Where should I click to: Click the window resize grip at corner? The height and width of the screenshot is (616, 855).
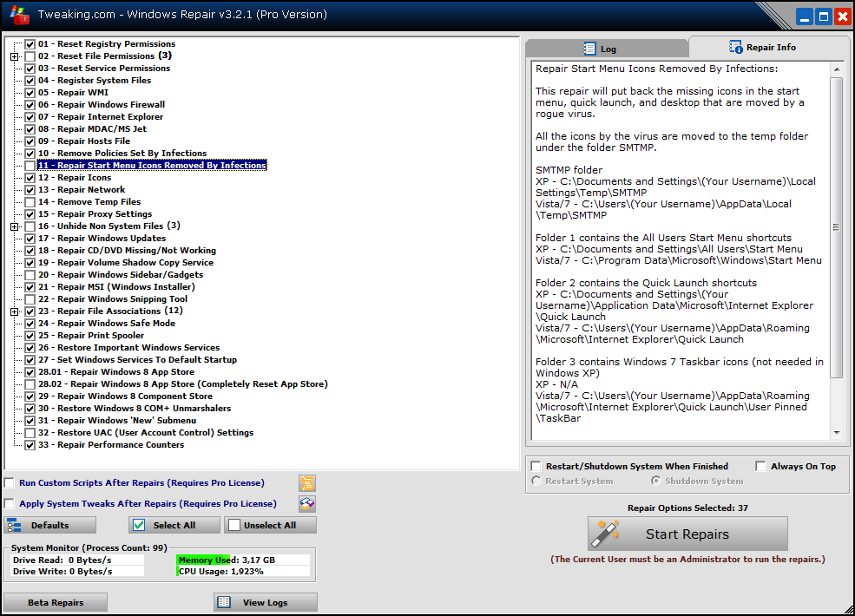point(848,609)
